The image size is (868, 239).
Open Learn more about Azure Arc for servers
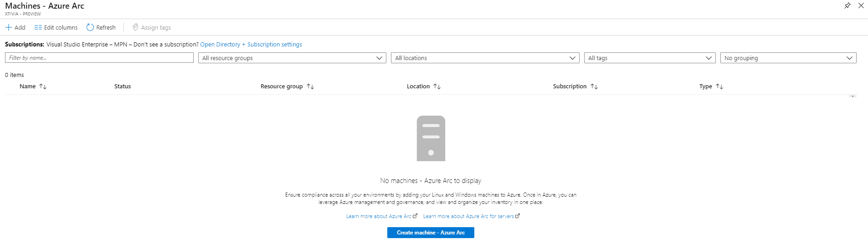(x=472, y=216)
